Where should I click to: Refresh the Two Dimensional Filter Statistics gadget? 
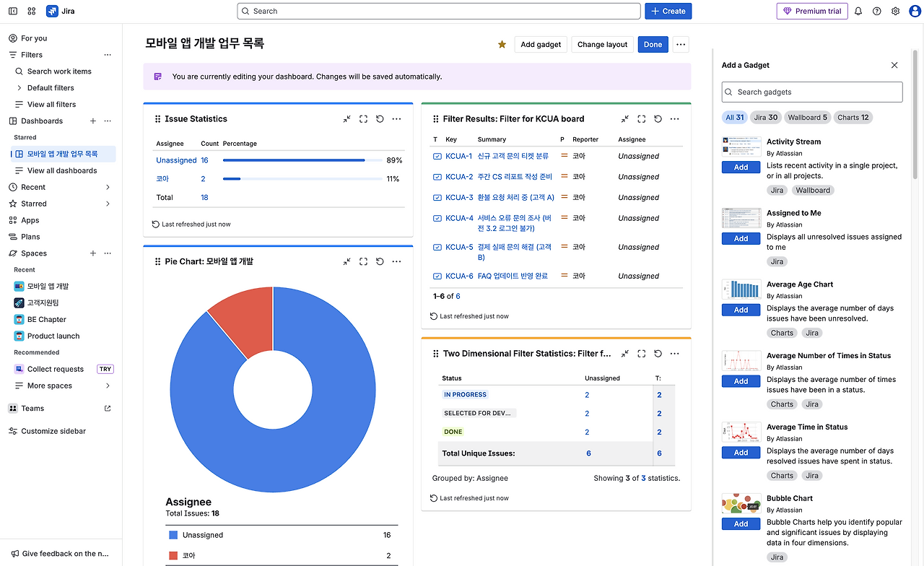point(658,354)
